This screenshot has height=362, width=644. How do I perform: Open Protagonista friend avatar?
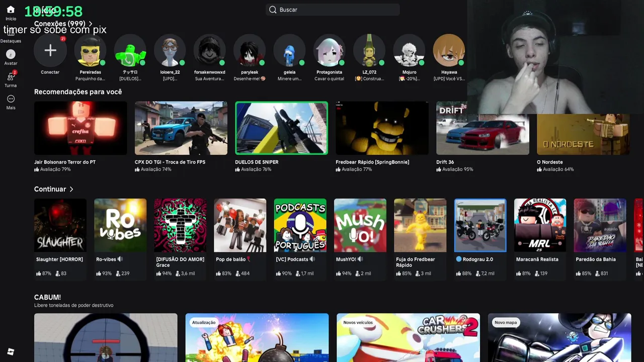coord(330,50)
